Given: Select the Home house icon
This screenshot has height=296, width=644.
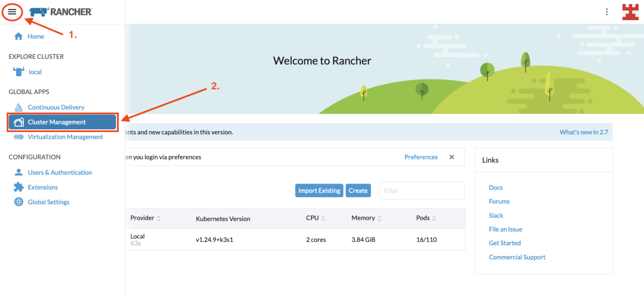Looking at the screenshot, I should 18,36.
